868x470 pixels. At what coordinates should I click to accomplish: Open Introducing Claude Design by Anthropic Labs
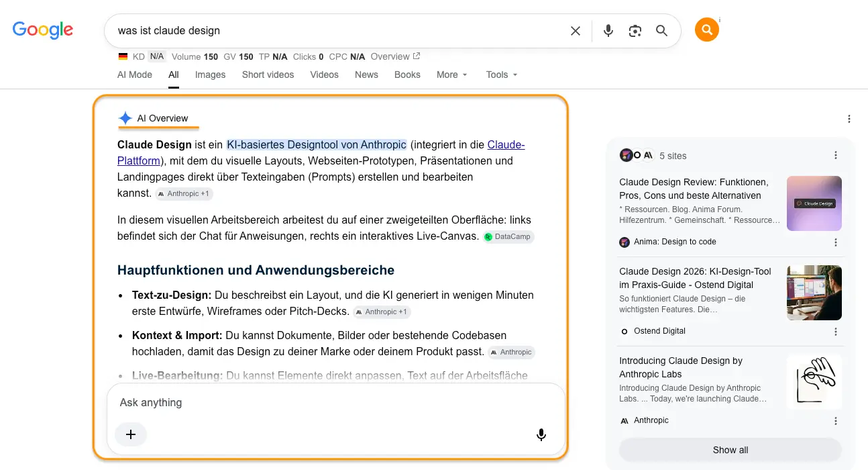tap(681, 367)
